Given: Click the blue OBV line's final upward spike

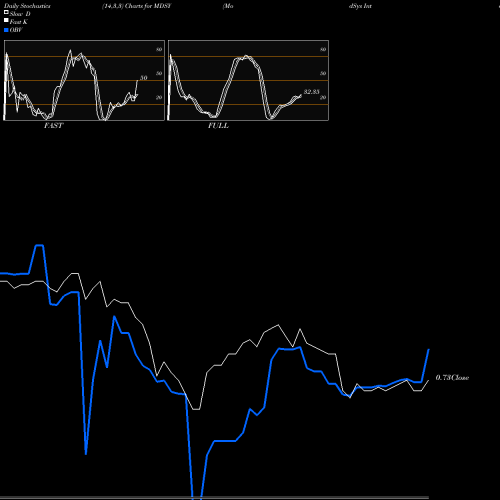Looking at the screenshot, I should (x=425, y=365).
